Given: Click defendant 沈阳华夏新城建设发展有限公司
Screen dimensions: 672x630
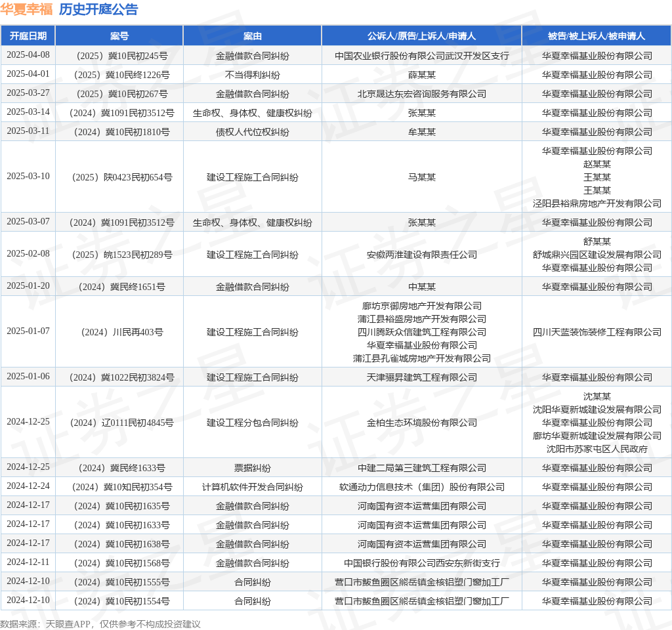Looking at the screenshot, I should pos(597,409).
